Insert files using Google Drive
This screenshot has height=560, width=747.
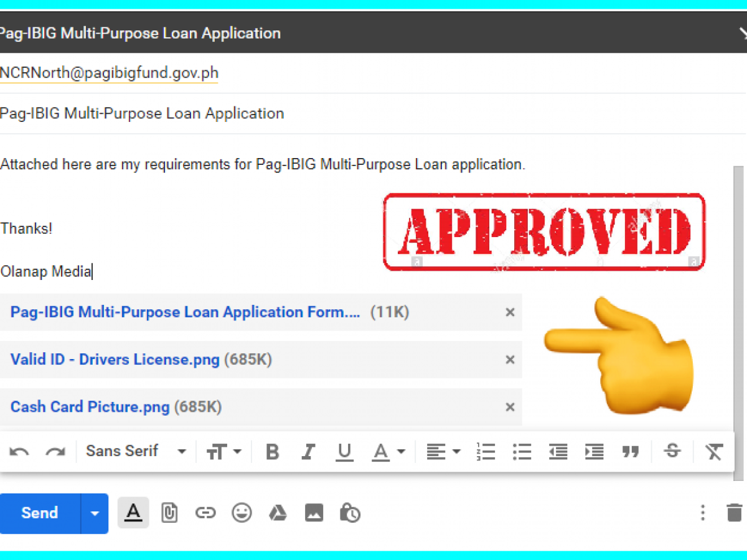(278, 513)
